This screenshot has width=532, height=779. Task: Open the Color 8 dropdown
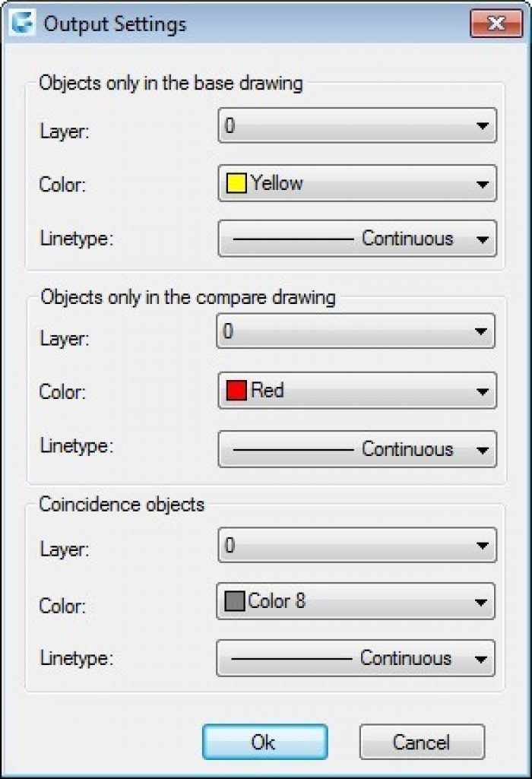(356, 601)
